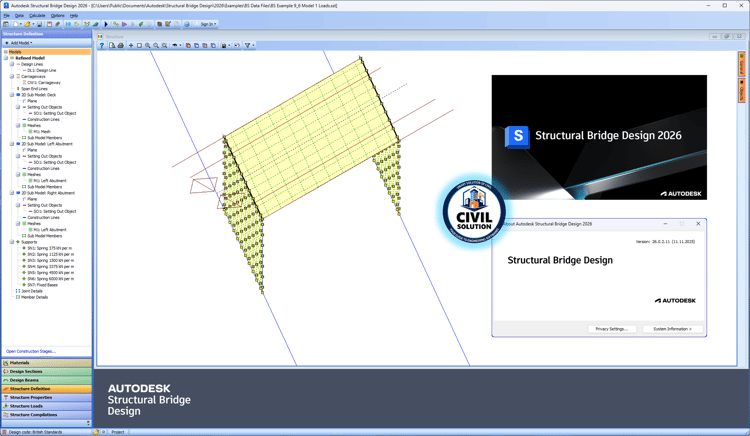Open the File menu
The image size is (750, 436).
pyautogui.click(x=7, y=16)
